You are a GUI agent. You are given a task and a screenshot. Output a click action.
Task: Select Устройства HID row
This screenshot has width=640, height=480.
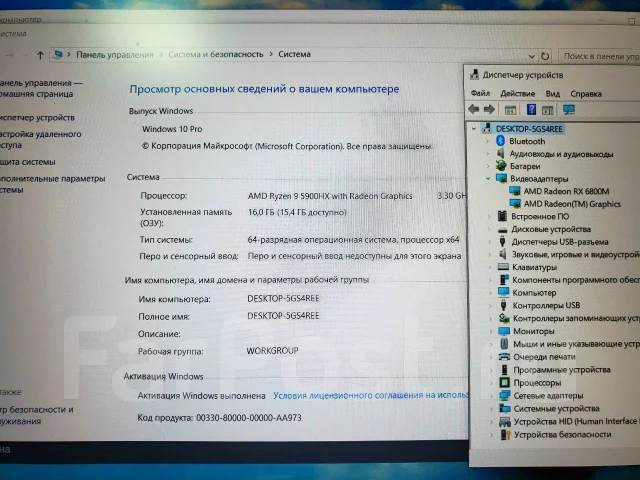pyautogui.click(x=575, y=421)
